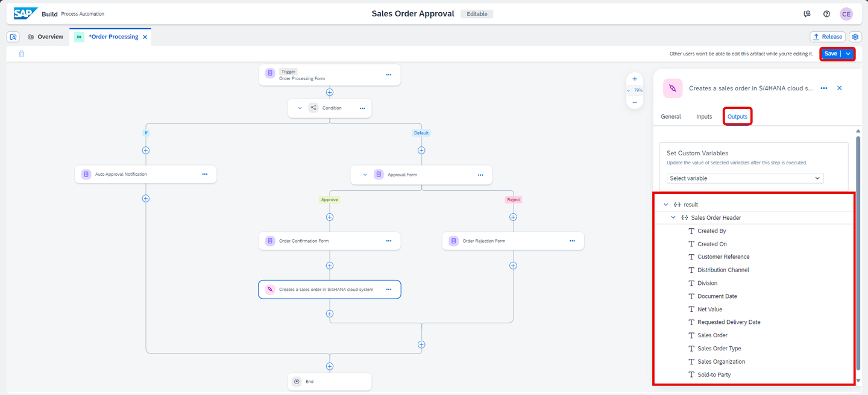
Task: Collapse the Approval Form step chevron
Action: pyautogui.click(x=365, y=175)
